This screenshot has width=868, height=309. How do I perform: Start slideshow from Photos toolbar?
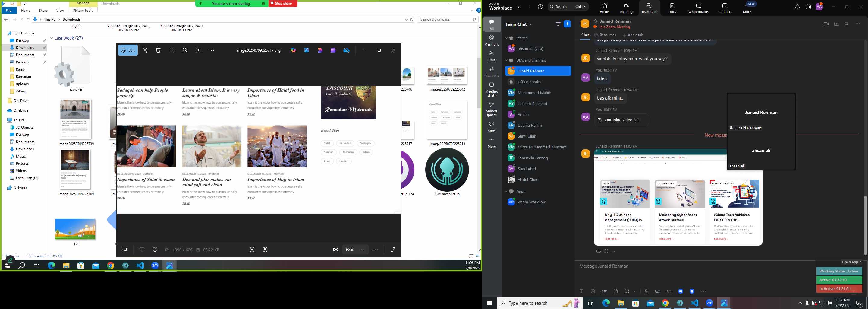(x=198, y=50)
